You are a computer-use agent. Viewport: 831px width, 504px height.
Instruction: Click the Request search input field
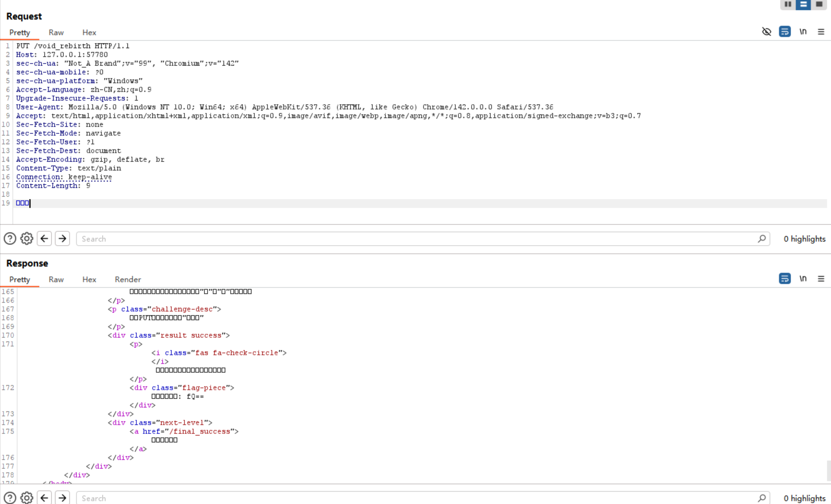click(x=416, y=239)
